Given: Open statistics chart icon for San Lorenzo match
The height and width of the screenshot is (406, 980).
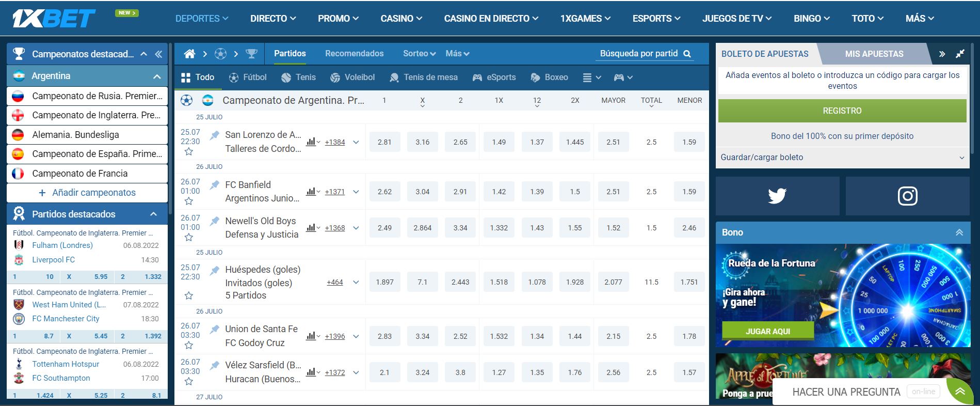Looking at the screenshot, I should pos(312,142).
